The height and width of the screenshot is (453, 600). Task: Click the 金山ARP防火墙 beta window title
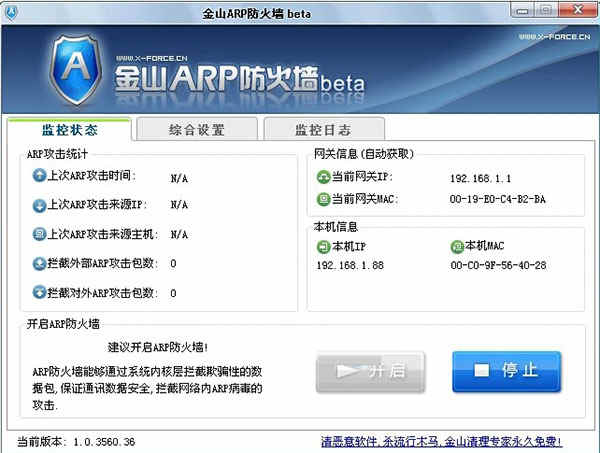point(256,14)
